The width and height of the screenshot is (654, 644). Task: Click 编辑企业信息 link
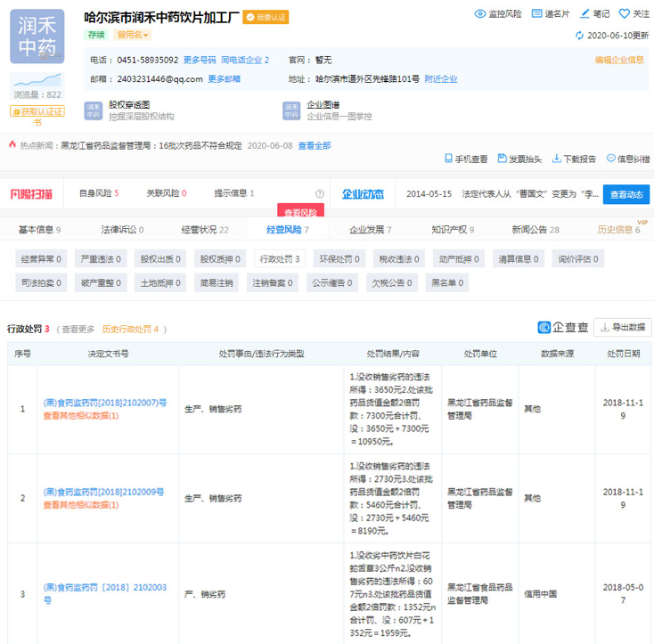[619, 60]
